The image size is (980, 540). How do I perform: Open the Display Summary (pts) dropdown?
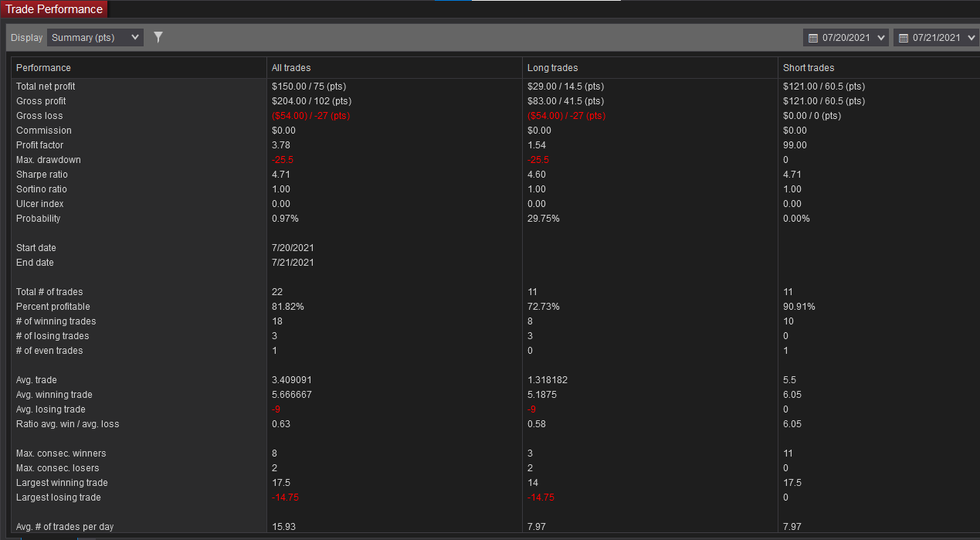95,37
